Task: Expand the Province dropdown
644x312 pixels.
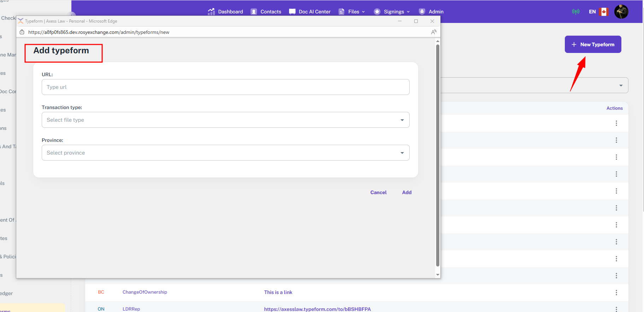Action: coord(226,153)
